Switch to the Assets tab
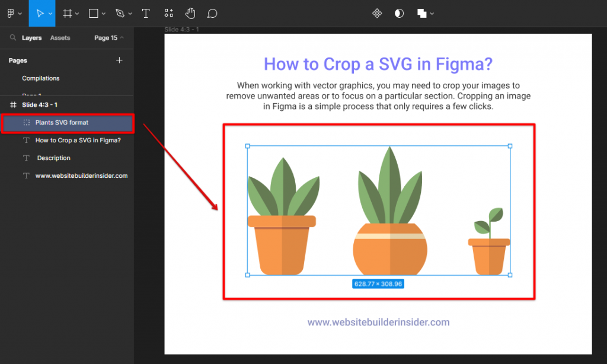607x364 pixels. tap(60, 37)
